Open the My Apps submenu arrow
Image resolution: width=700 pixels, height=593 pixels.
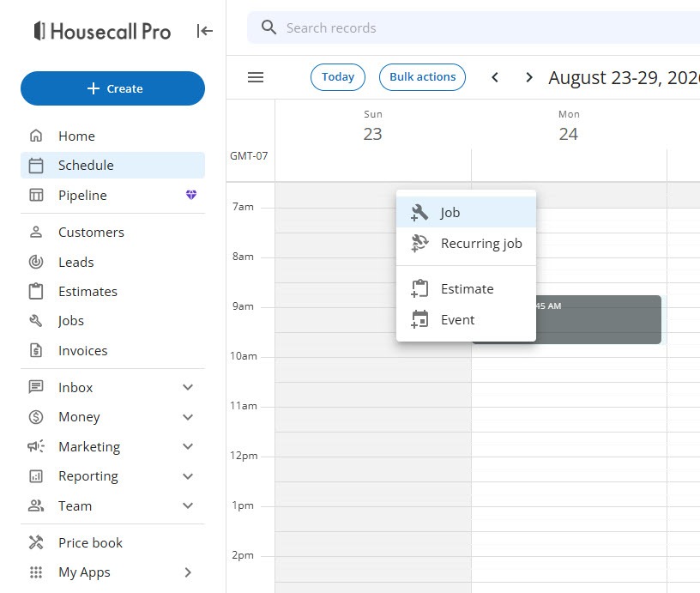click(188, 572)
